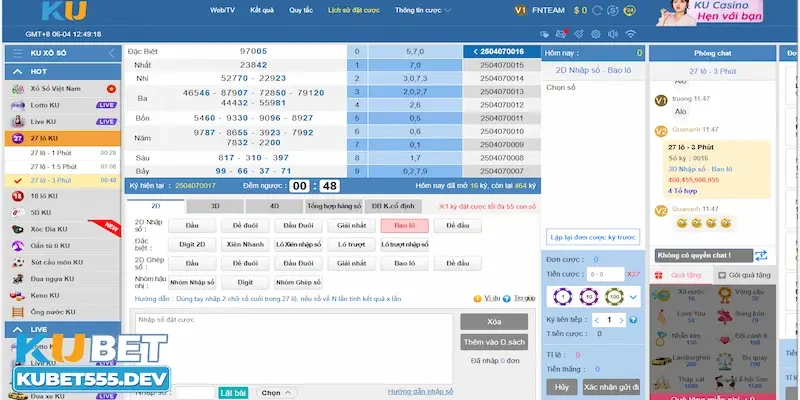Select the Bao lô bet type
The image size is (800, 400).
tap(404, 225)
